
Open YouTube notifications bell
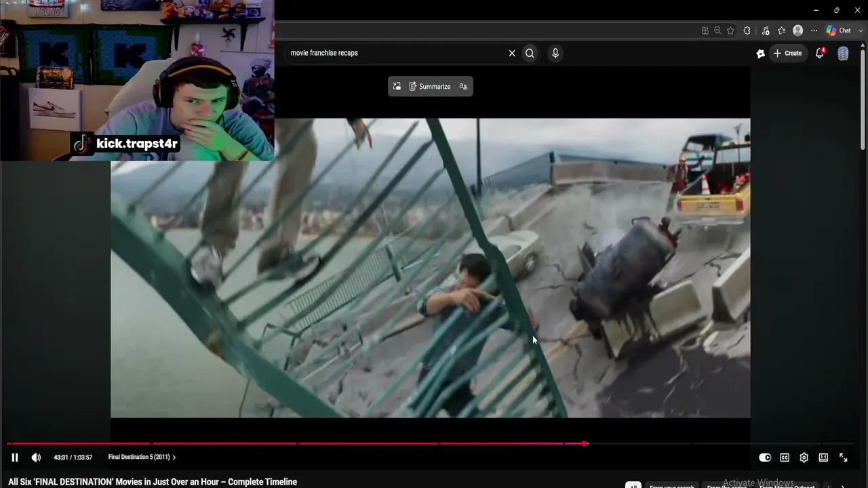tap(820, 53)
